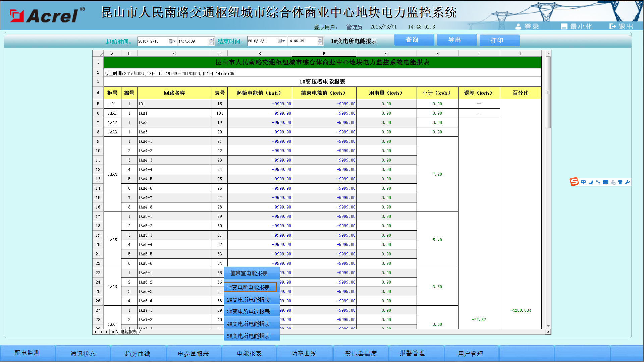This screenshot has width=644, height=362.
Task: Click the 登录 user icon
Action: click(x=518, y=26)
